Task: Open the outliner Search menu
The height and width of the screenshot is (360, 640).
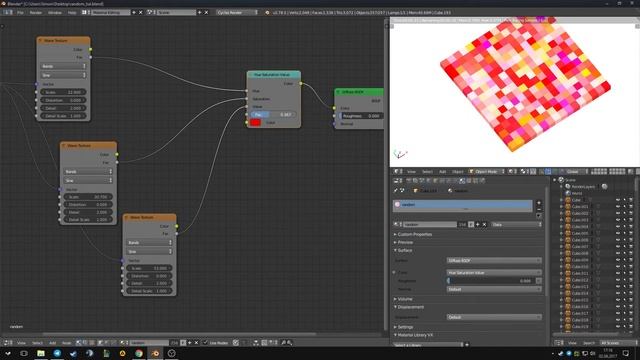Action: (589, 343)
